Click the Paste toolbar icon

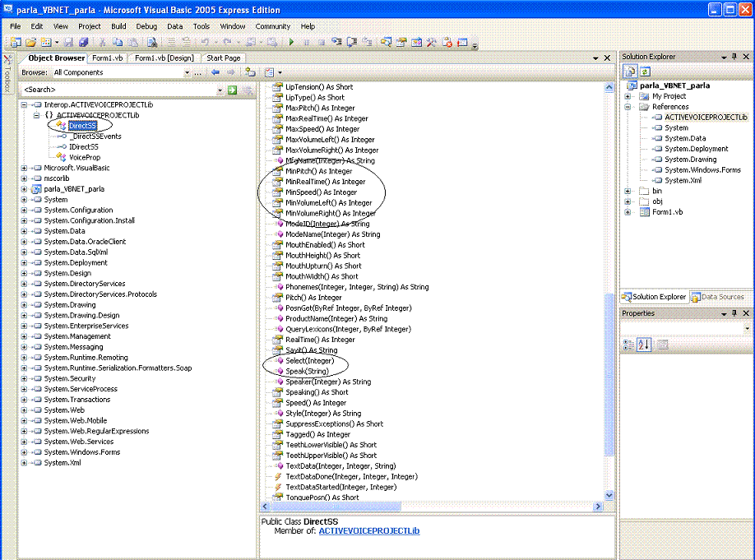click(x=133, y=43)
